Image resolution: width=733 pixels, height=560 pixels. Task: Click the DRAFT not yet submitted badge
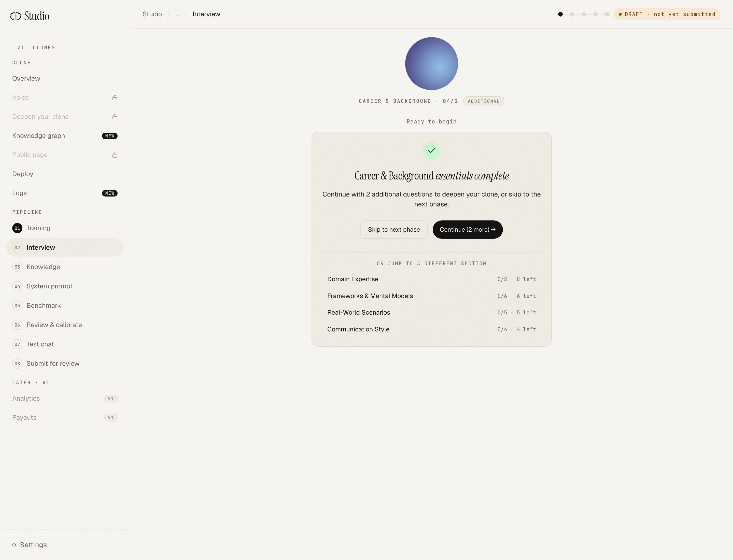tap(667, 14)
